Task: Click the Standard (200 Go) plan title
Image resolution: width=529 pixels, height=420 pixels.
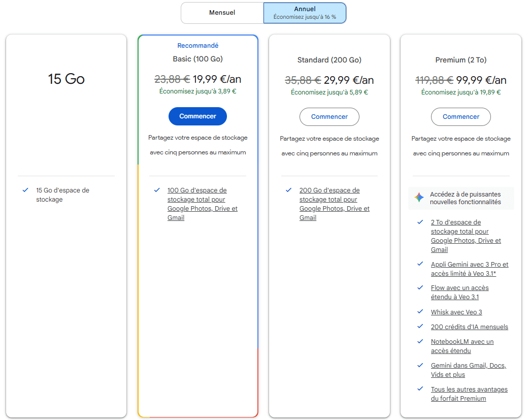Action: coord(329,60)
